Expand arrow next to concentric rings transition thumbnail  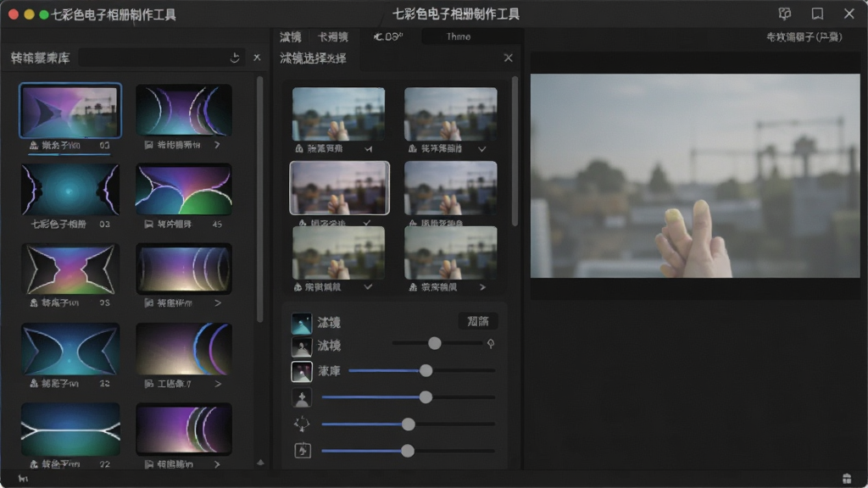(218, 303)
